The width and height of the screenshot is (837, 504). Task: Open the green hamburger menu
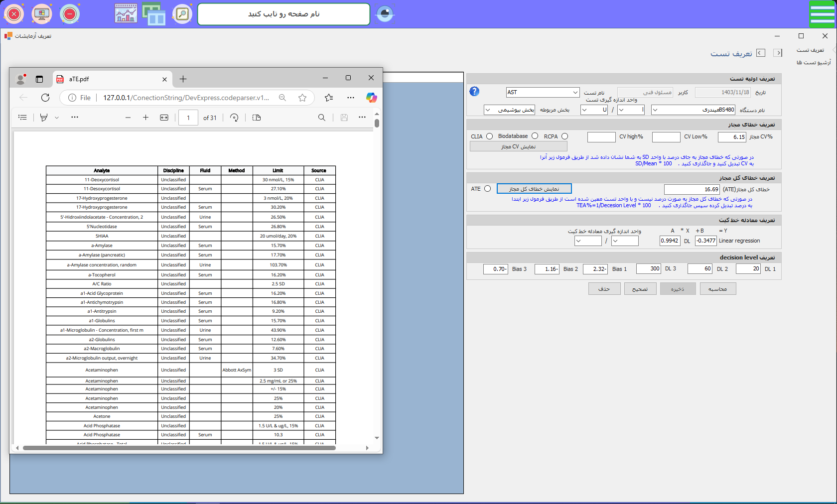coord(822,14)
